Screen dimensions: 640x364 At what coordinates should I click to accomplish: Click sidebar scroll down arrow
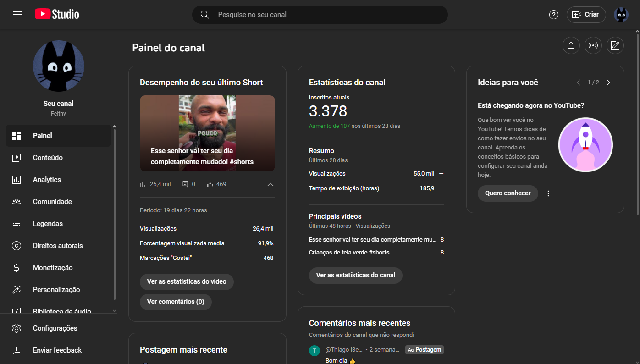coord(115,310)
